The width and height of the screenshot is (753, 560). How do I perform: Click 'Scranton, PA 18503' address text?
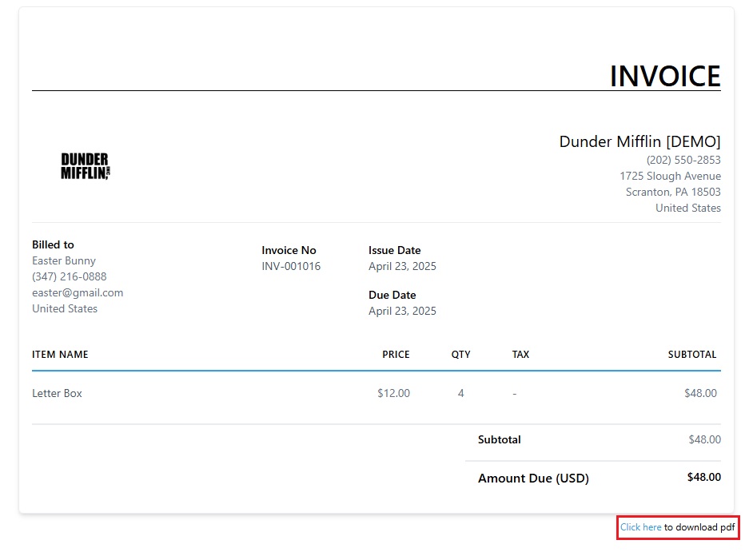click(x=673, y=192)
